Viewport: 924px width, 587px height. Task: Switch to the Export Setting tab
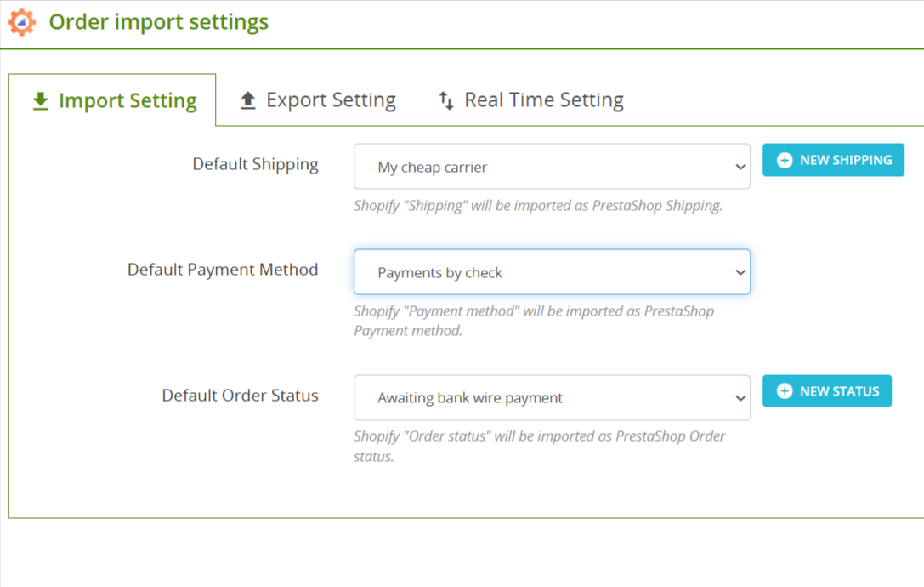pyautogui.click(x=318, y=100)
